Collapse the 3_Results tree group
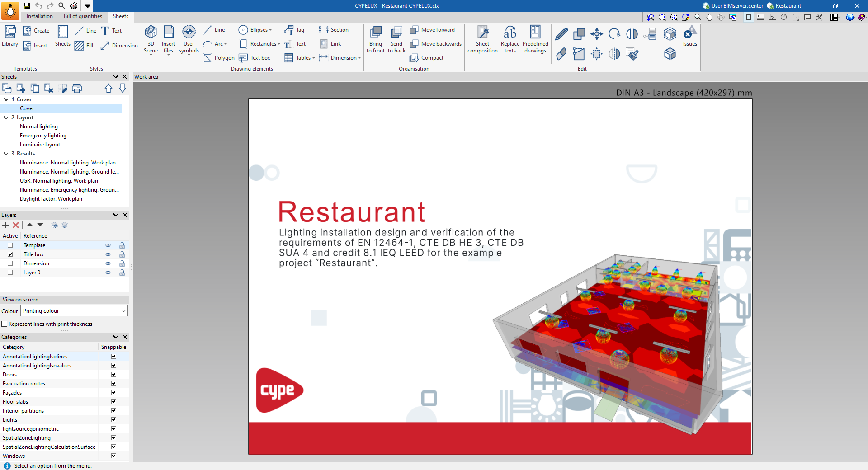This screenshot has width=868, height=470. pos(6,154)
